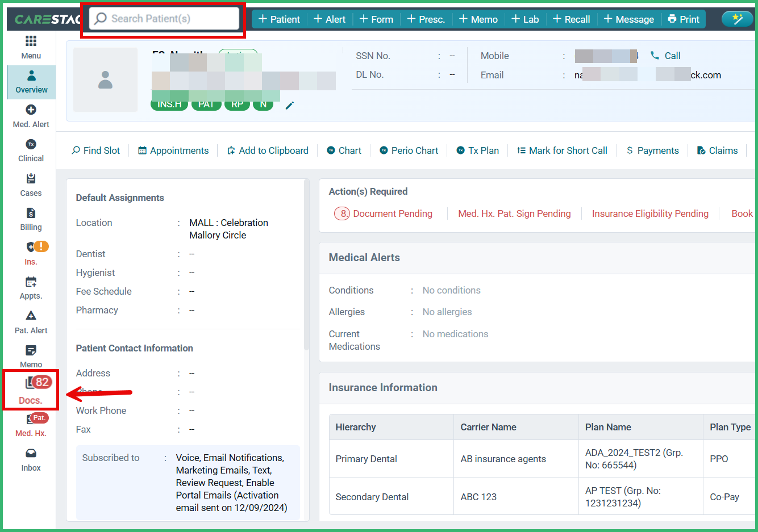The height and width of the screenshot is (532, 758).
Task: Switch to the Appts. sidebar tab
Action: (x=31, y=287)
